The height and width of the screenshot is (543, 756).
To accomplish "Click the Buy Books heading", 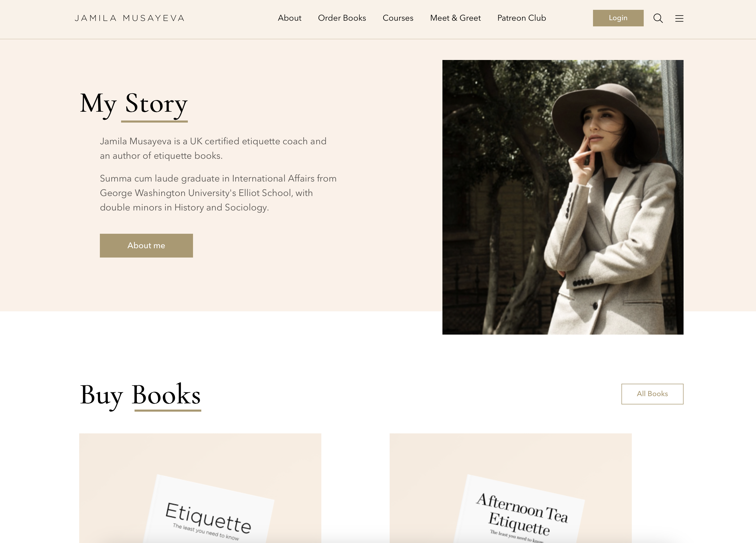I will click(140, 395).
